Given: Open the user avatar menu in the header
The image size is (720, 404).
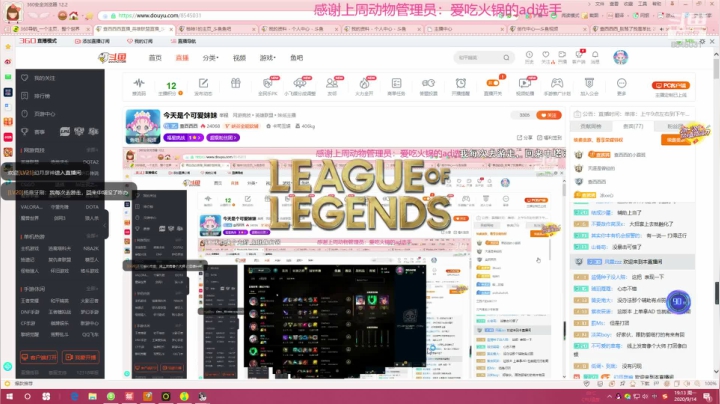Looking at the screenshot, I should coord(620,57).
